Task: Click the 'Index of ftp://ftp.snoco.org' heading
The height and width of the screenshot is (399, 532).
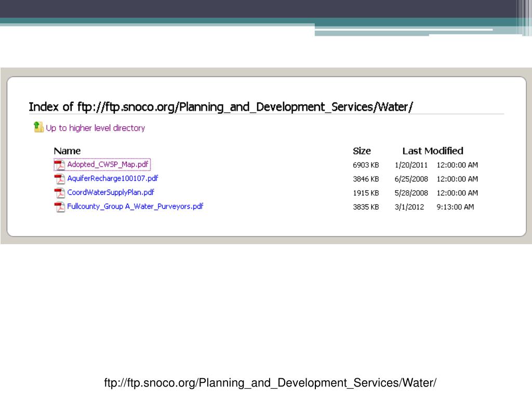Action: click(221, 107)
